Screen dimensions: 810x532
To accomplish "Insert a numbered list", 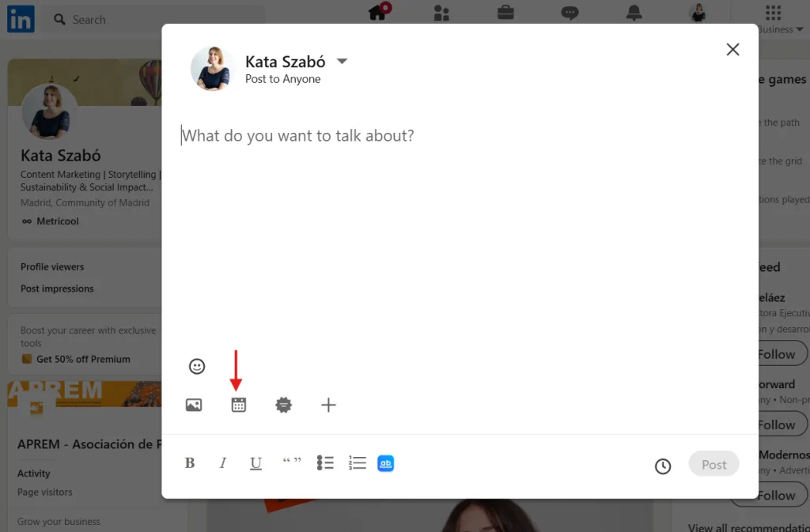I will click(358, 463).
